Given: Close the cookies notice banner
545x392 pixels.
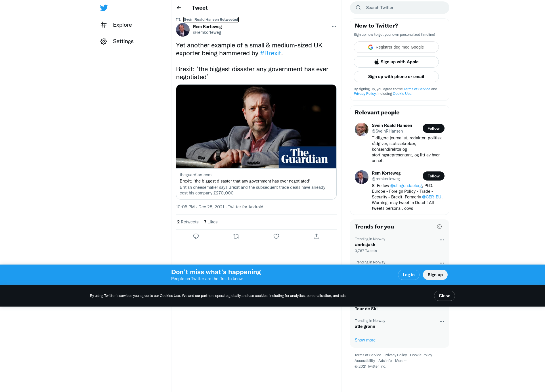Looking at the screenshot, I should point(444,296).
